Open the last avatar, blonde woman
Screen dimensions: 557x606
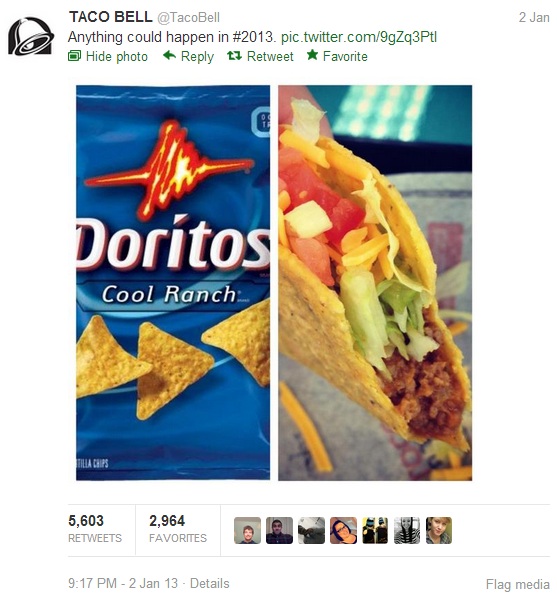[439, 531]
